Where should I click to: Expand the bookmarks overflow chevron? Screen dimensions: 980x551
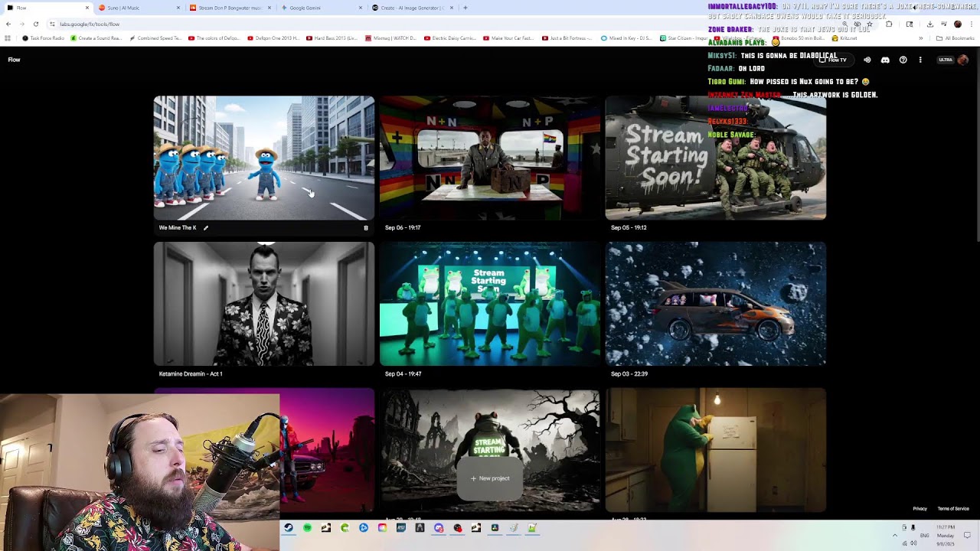pyautogui.click(x=921, y=38)
